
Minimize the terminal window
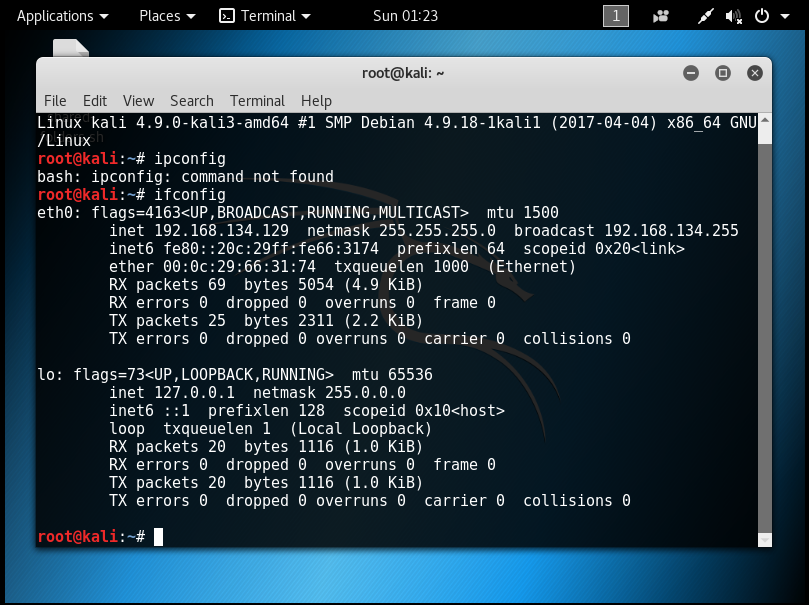pos(691,73)
